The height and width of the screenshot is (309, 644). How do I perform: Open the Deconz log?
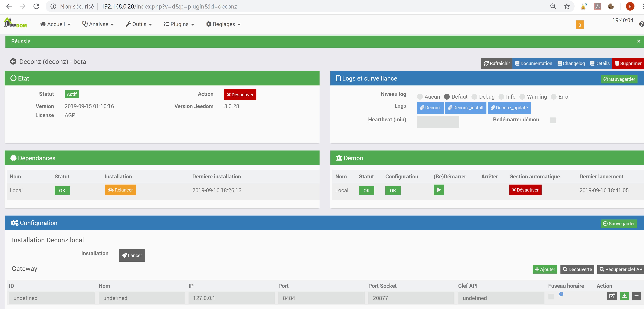coord(430,108)
